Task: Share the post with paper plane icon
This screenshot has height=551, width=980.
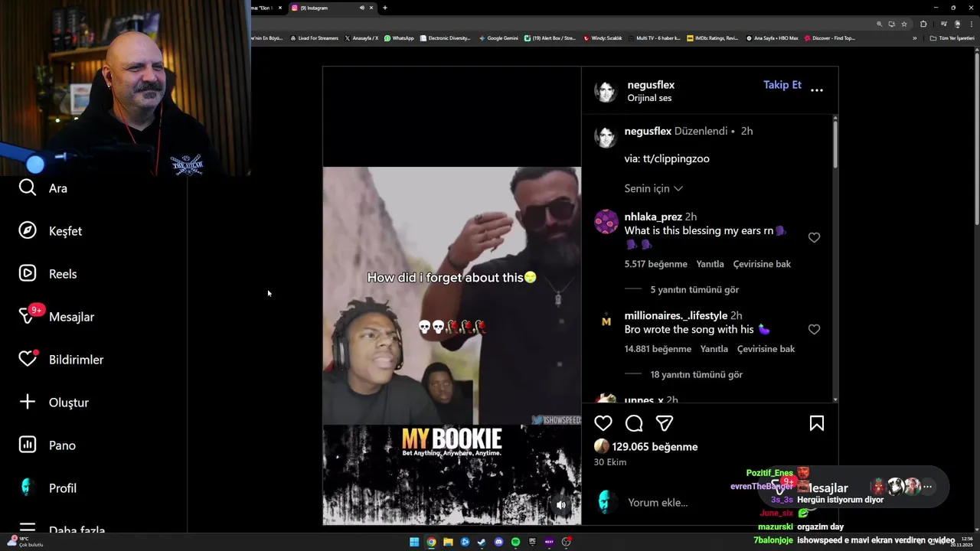Action: (x=665, y=423)
